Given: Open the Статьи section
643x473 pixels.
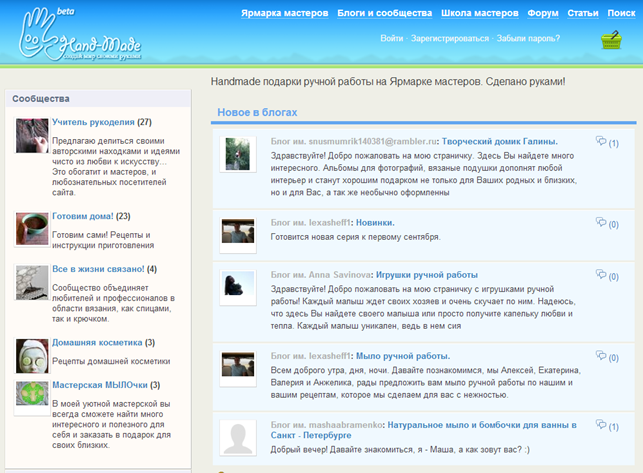Looking at the screenshot, I should 583,13.
